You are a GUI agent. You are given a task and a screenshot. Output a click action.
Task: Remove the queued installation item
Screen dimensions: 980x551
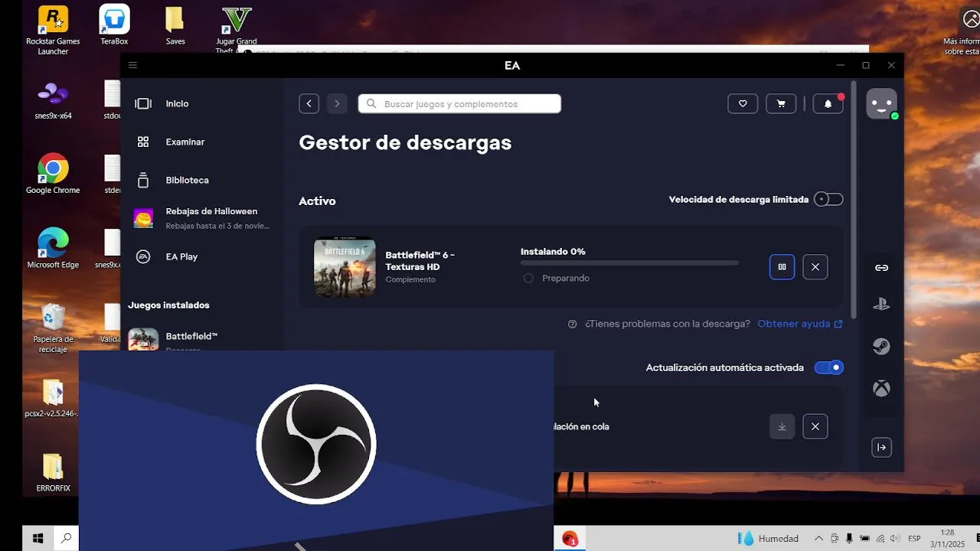click(815, 426)
